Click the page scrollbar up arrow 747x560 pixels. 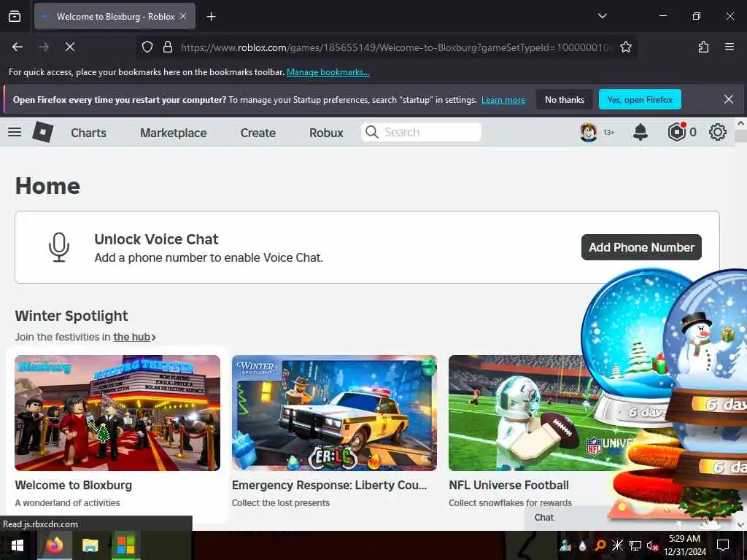pos(740,122)
